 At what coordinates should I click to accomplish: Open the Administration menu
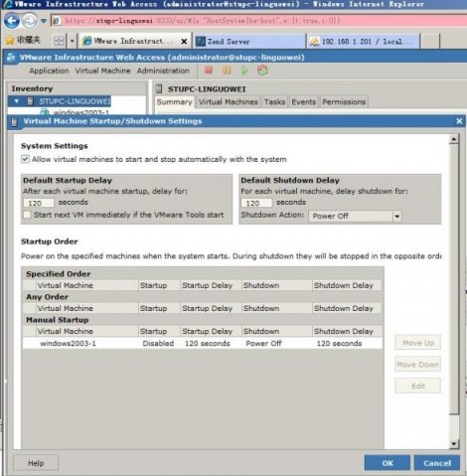tap(163, 71)
